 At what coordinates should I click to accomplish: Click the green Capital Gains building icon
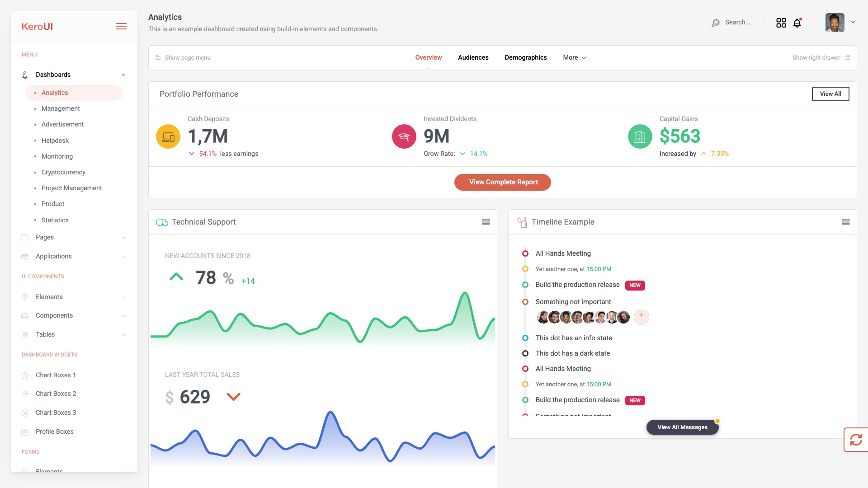point(640,136)
